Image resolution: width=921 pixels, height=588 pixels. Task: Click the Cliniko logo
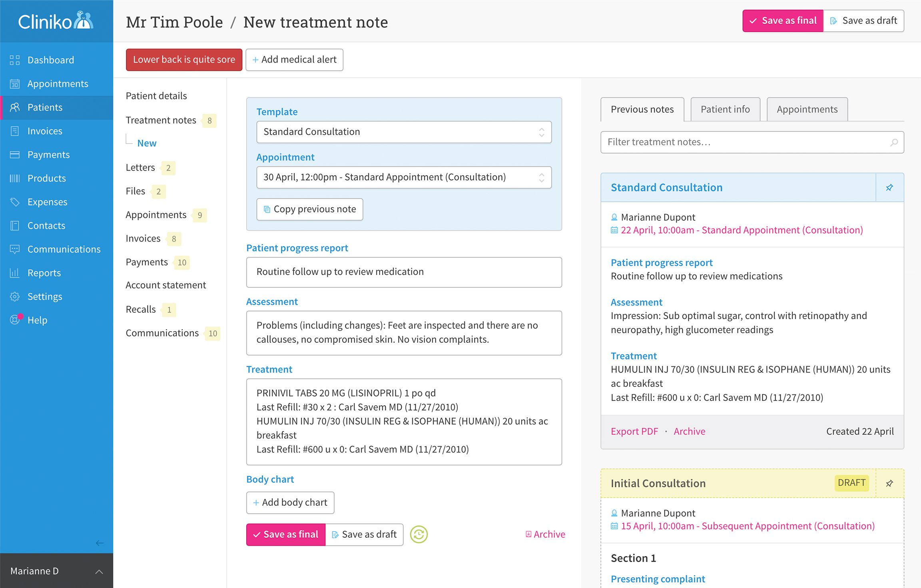point(56,21)
